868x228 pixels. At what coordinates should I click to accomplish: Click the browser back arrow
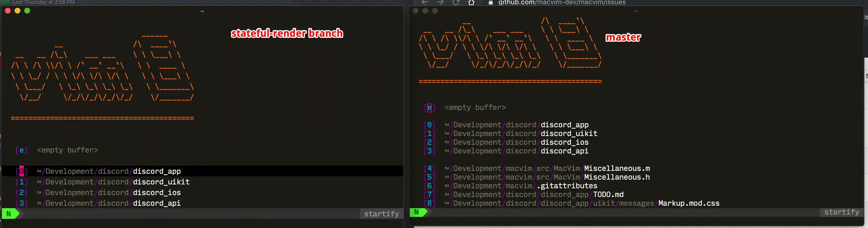point(425,2)
